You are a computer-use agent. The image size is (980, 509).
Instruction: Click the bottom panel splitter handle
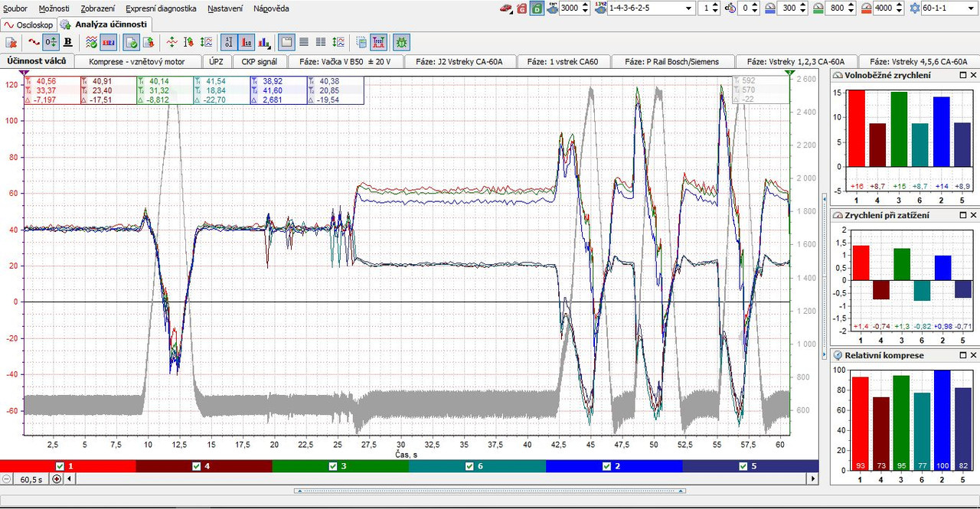click(x=490, y=491)
